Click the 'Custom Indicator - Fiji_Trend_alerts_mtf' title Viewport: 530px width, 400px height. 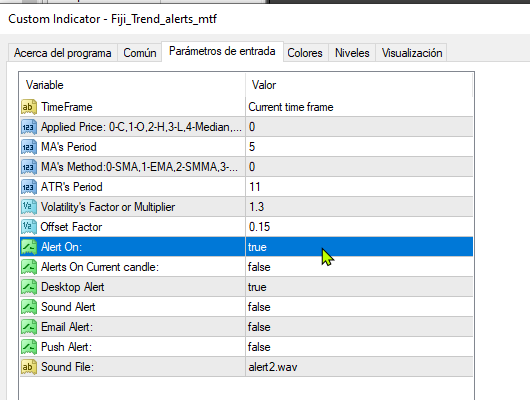coord(112,19)
